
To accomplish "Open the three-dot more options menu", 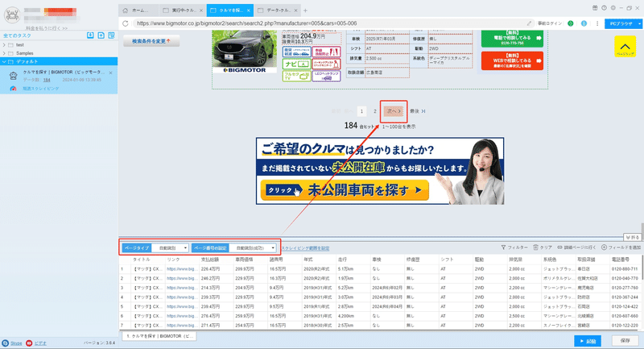I will coord(597,23).
